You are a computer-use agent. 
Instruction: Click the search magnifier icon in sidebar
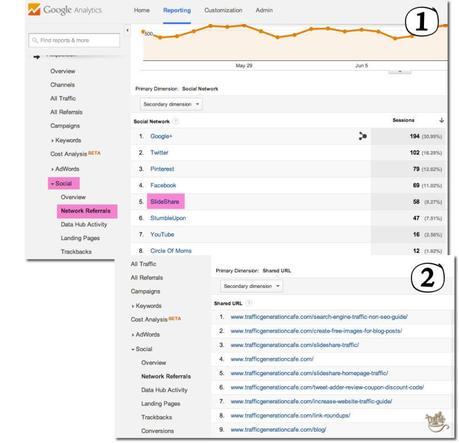tap(35, 40)
